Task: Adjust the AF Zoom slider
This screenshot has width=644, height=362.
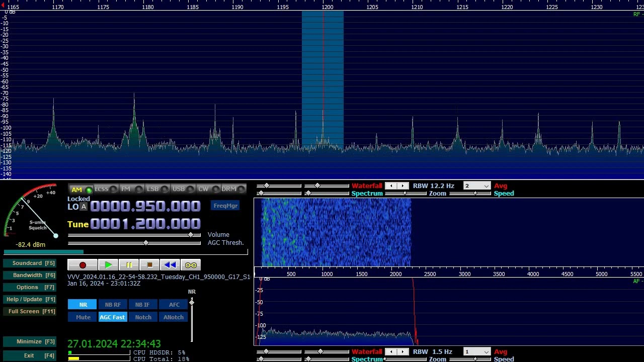Action: (x=405, y=359)
